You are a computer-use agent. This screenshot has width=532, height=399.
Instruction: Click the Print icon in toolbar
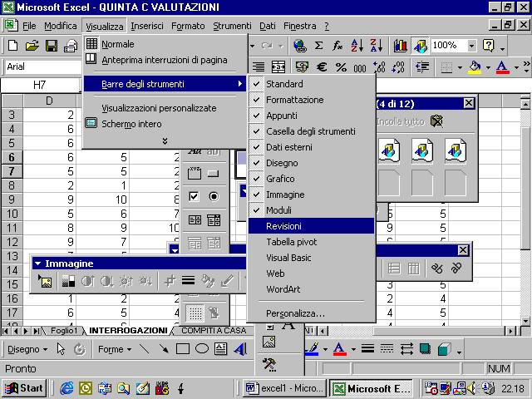[x=71, y=46]
